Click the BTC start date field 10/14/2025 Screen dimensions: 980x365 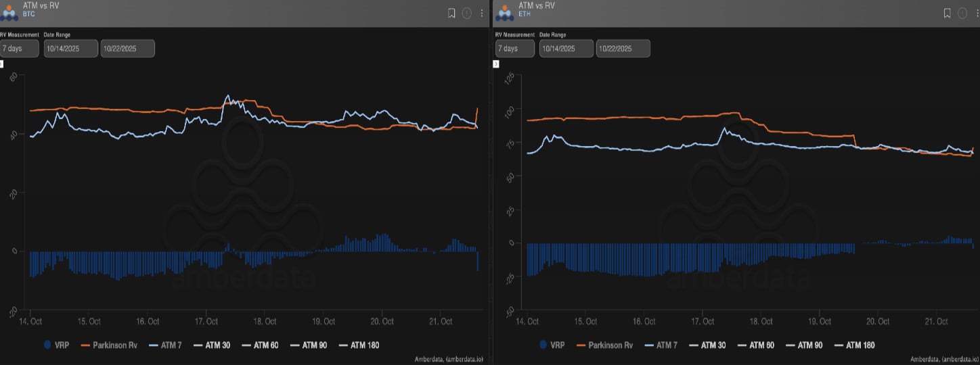click(x=70, y=49)
